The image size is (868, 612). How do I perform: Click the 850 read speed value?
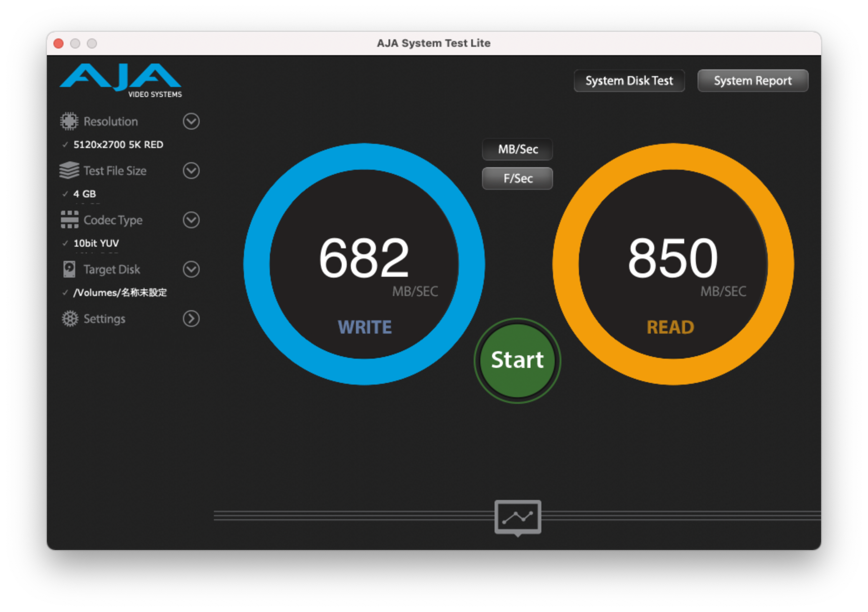tap(673, 258)
